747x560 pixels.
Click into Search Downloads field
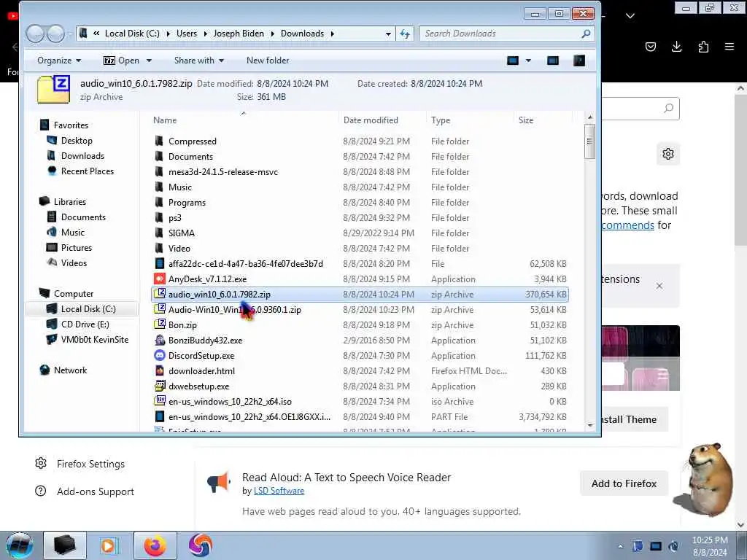point(500,34)
